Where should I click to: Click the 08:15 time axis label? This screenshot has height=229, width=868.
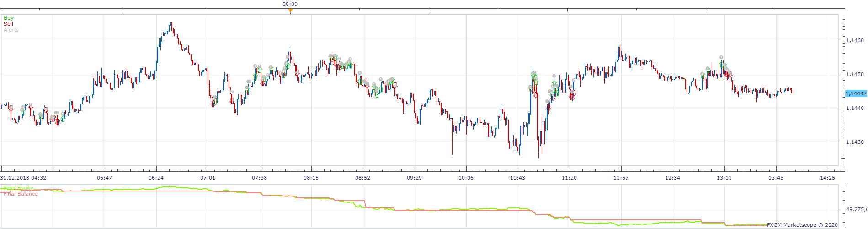pyautogui.click(x=311, y=178)
